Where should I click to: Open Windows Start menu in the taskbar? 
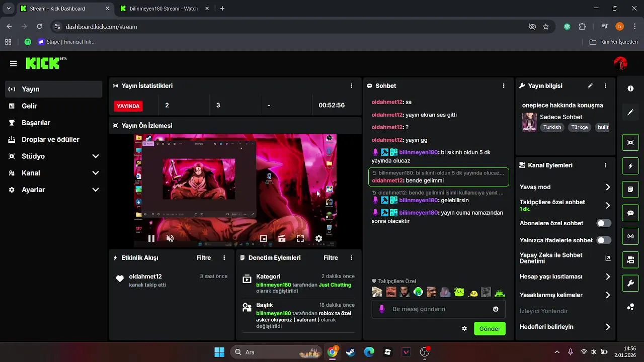(219, 352)
